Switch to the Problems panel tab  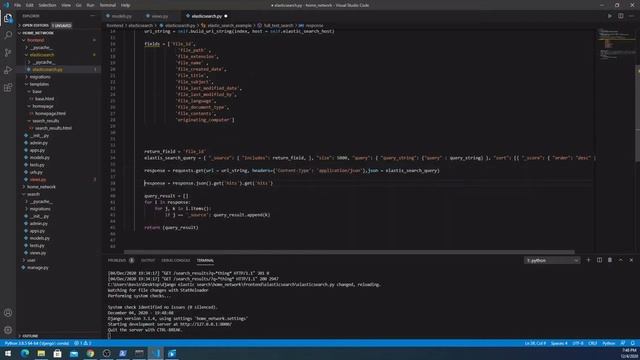pos(117,260)
